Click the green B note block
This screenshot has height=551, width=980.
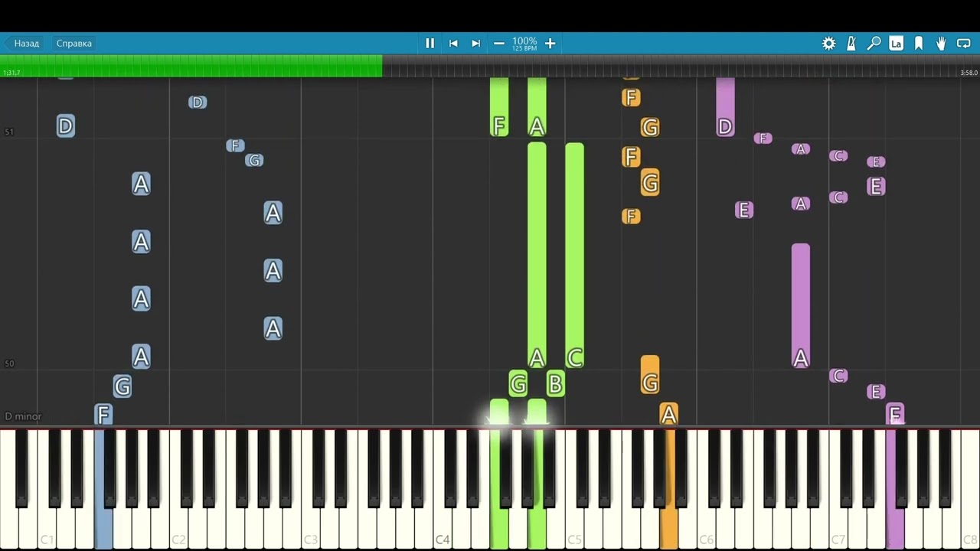[x=555, y=384]
